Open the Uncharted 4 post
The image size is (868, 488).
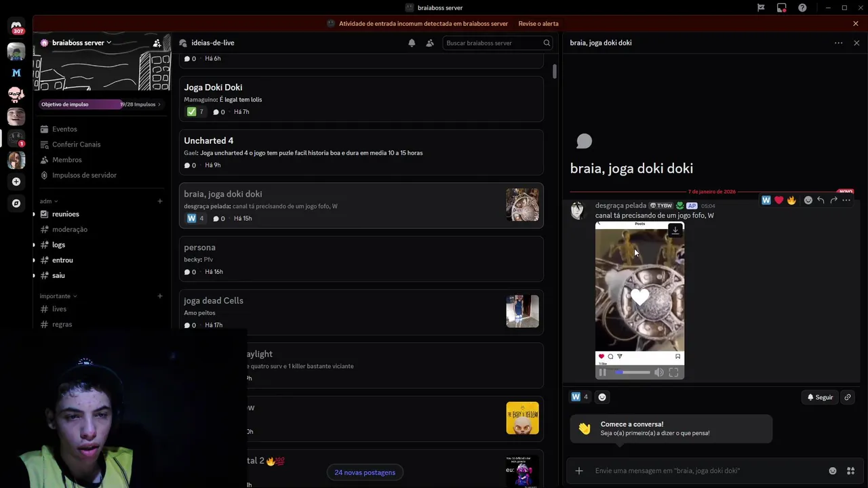pos(361,152)
